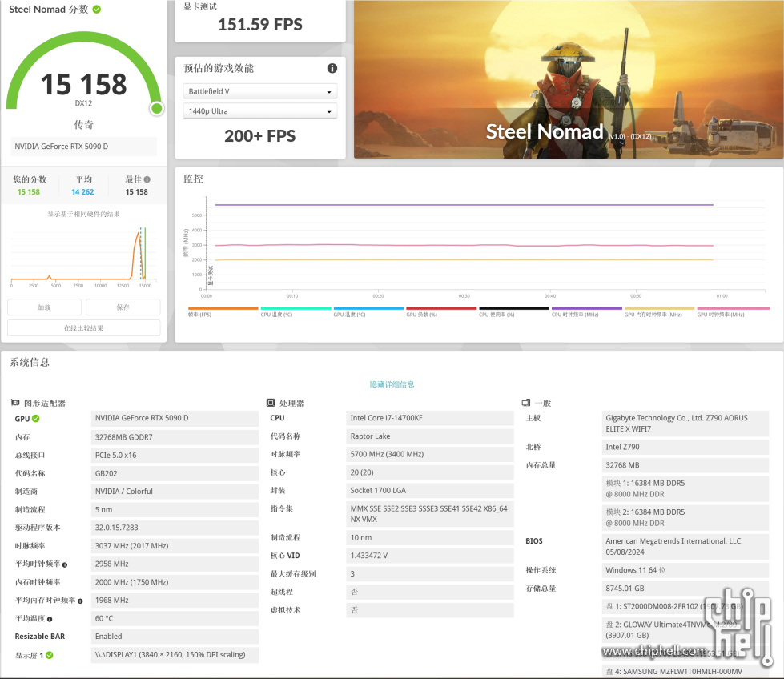The image size is (784, 679).
Task: Click the score distribution chart
Action: point(83,256)
